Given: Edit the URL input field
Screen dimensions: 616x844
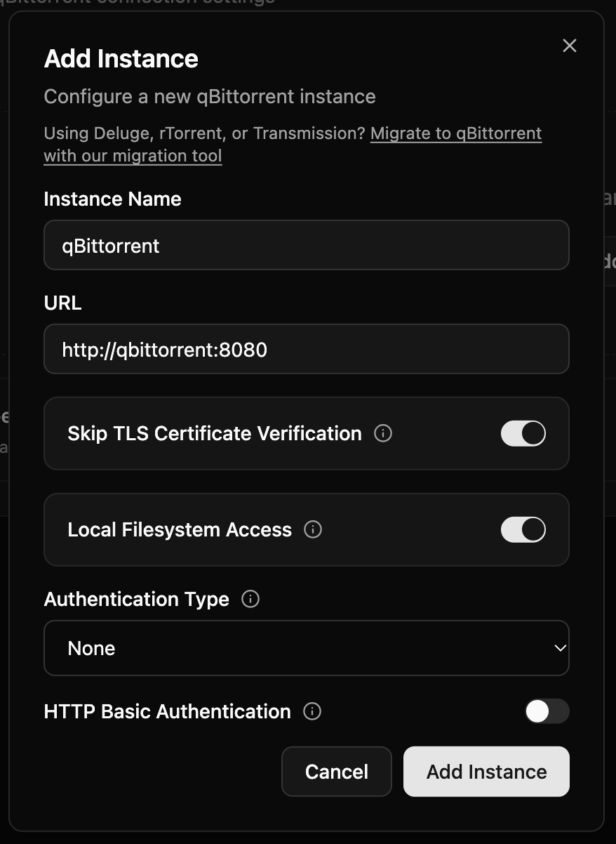Looking at the screenshot, I should point(307,349).
